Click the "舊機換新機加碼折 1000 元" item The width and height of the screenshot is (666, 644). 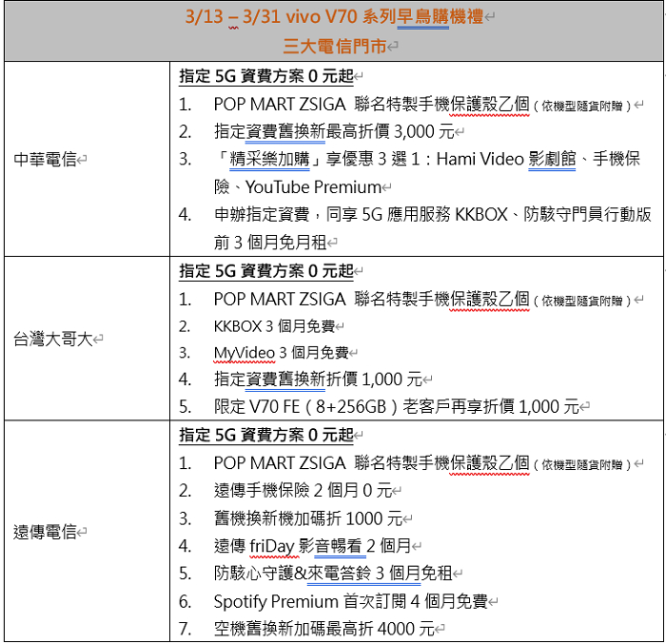(308, 518)
